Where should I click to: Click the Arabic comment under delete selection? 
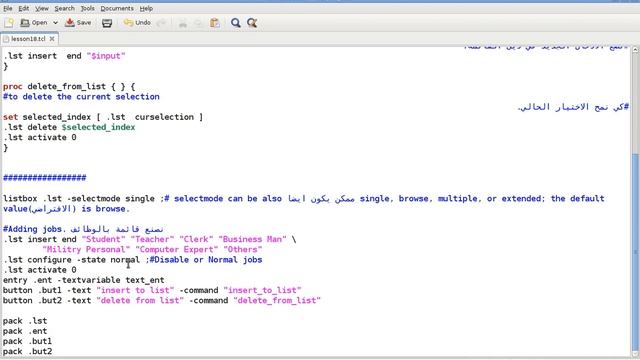573,107
